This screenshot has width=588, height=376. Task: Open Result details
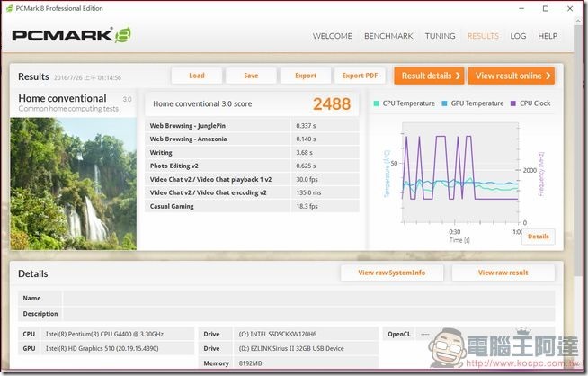tap(429, 76)
